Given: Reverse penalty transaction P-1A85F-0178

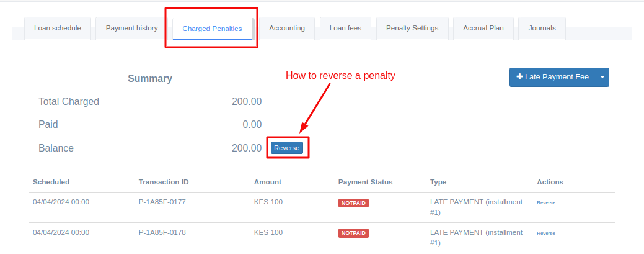Looking at the screenshot, I should pos(546,234).
